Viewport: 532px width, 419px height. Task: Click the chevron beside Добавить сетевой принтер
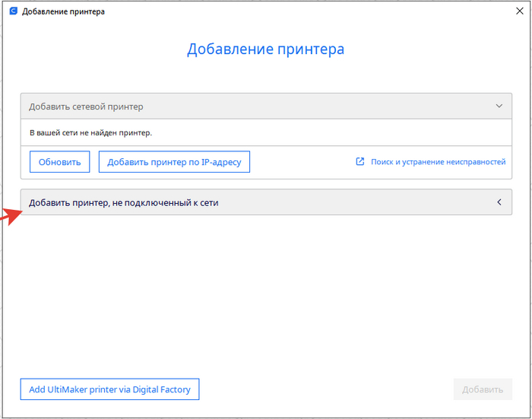click(499, 106)
